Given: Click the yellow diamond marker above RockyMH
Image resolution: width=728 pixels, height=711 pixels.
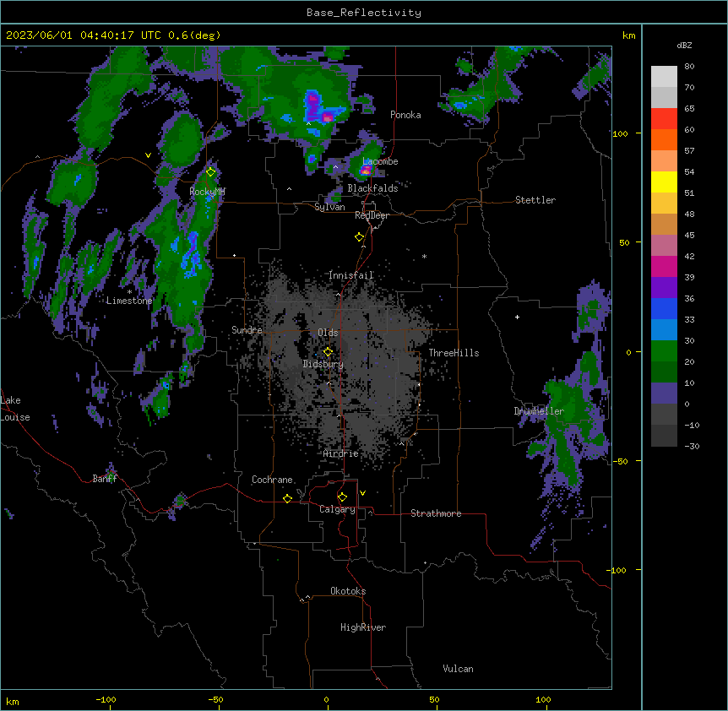Looking at the screenshot, I should 210,172.
